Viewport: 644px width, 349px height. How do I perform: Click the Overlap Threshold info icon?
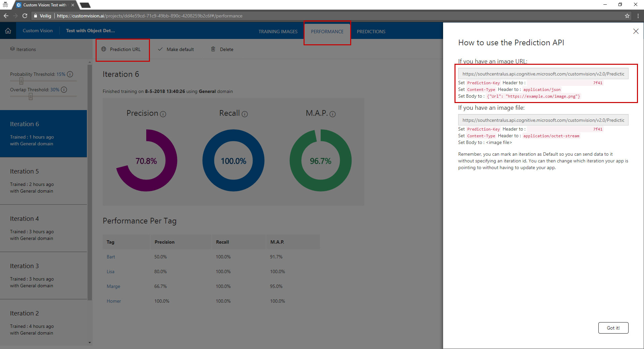click(x=64, y=90)
